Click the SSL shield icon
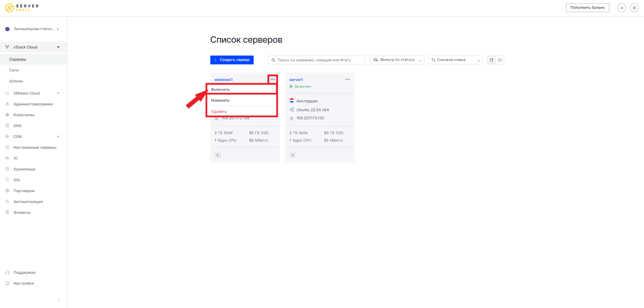This screenshot has width=644, height=308. [x=7, y=180]
